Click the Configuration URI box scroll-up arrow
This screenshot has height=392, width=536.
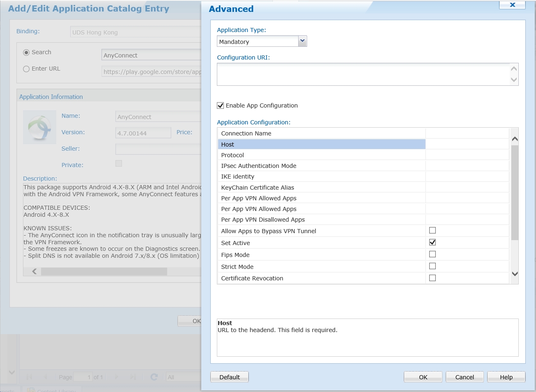513,69
